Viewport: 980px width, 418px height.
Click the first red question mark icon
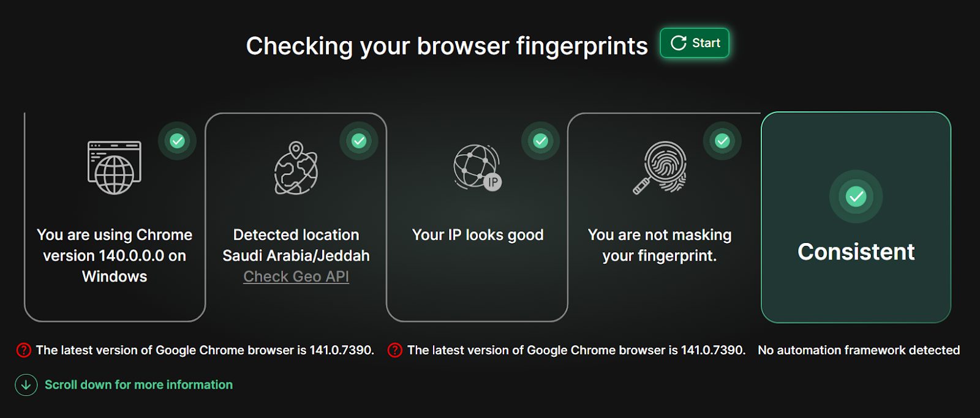(x=23, y=350)
